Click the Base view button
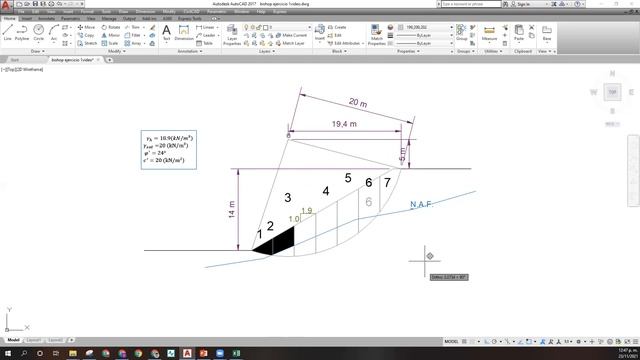Screen dimensions: 640x360 click(x=547, y=33)
